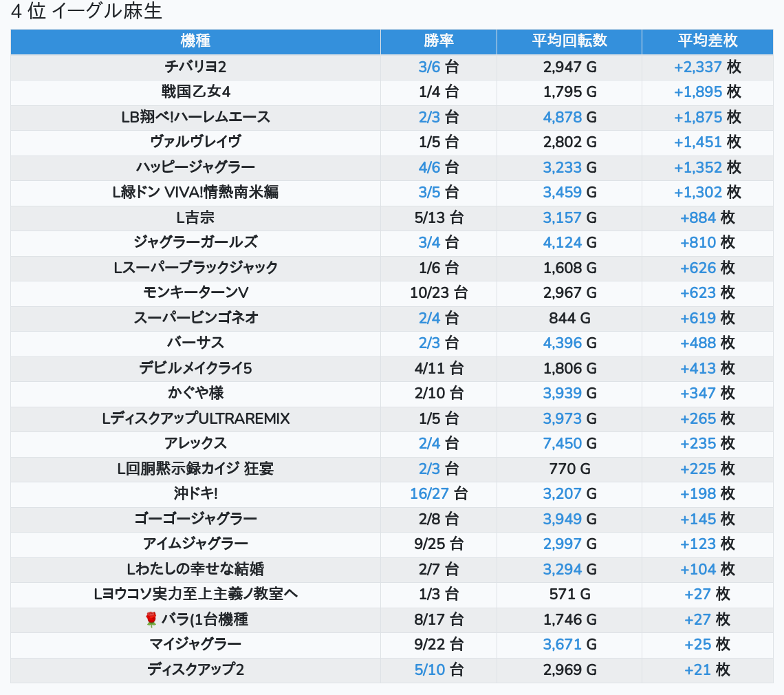This screenshot has height=695, width=784.
Task: Click 沖ドキ! machine name
Action: (x=195, y=494)
